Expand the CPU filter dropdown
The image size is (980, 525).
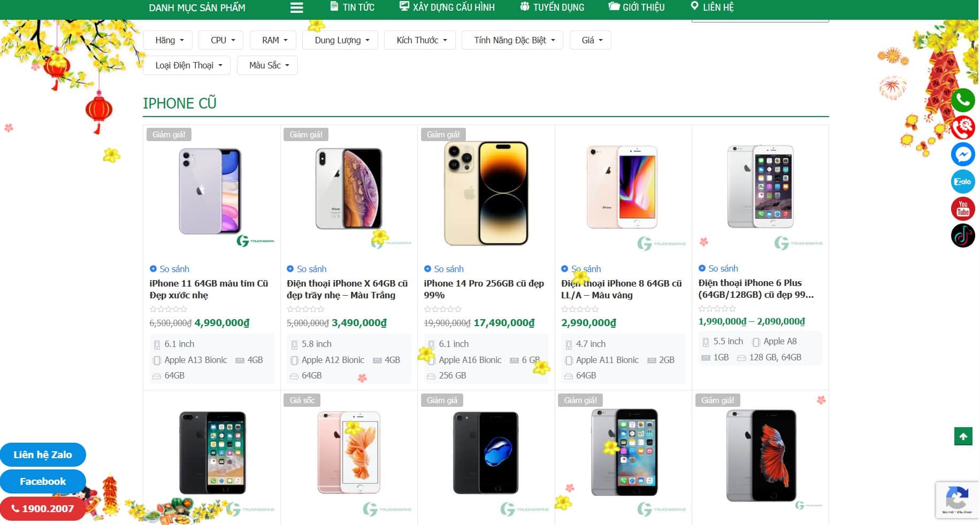pyautogui.click(x=221, y=40)
